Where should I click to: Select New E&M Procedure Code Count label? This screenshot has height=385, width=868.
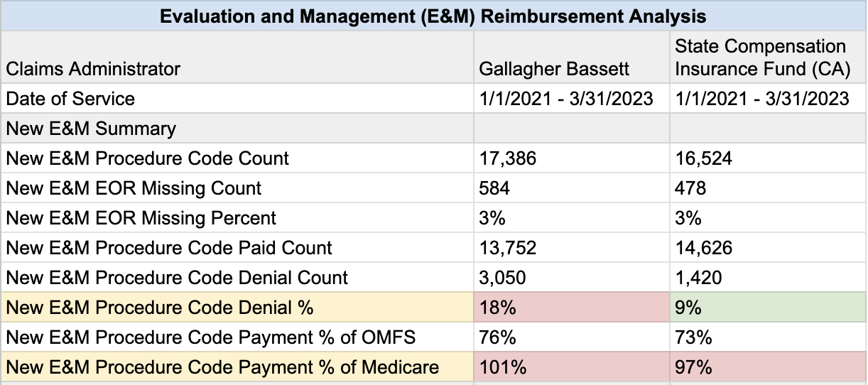click(237, 158)
